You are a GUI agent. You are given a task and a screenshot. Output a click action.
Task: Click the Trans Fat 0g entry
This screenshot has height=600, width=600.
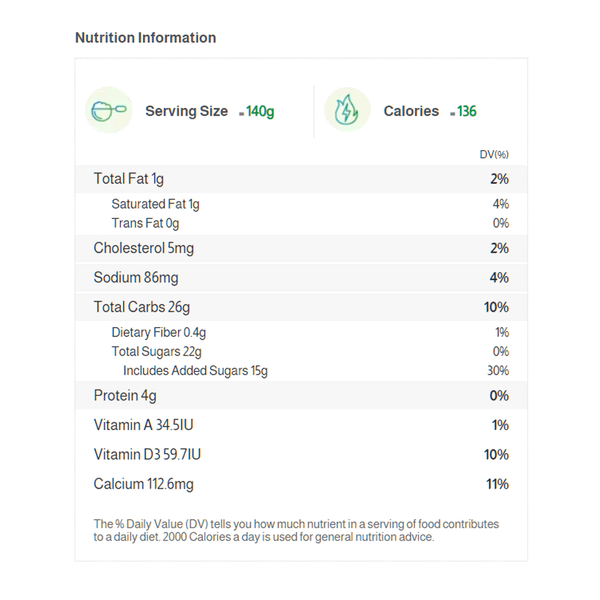pyautogui.click(x=145, y=223)
